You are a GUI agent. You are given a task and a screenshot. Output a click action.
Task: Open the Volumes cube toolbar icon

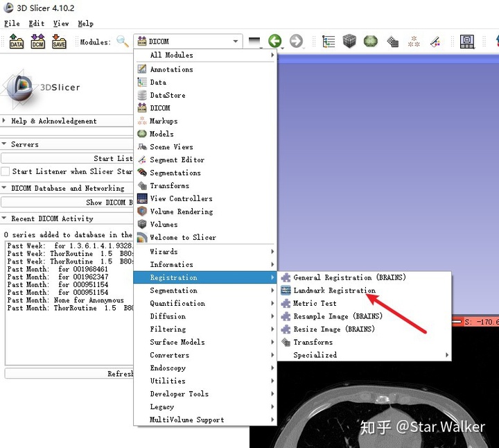(x=349, y=42)
